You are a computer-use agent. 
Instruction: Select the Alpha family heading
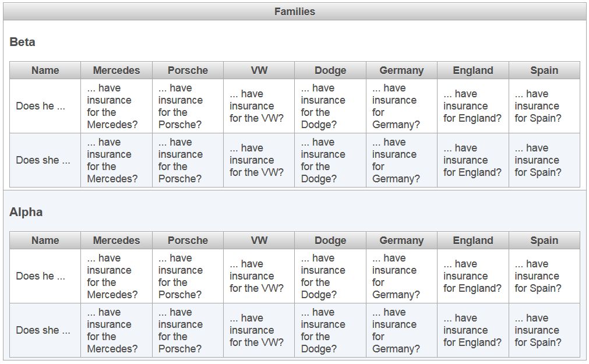coord(26,213)
